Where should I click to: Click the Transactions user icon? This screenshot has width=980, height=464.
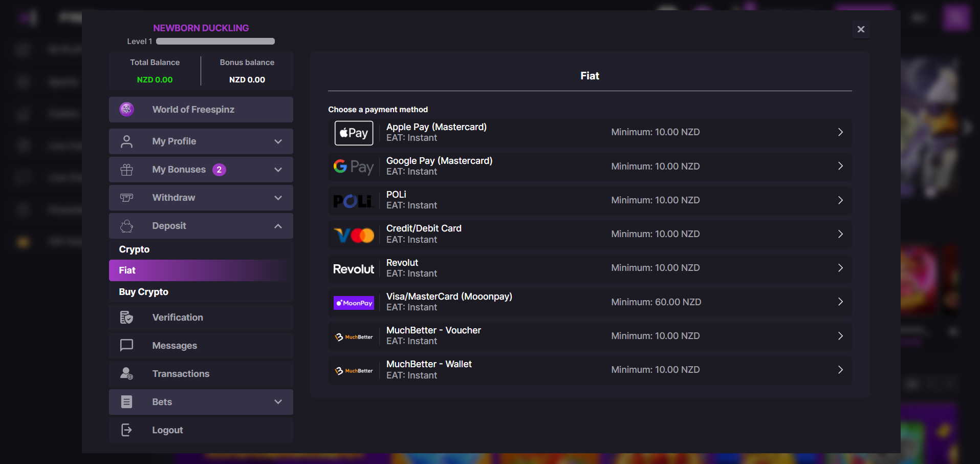(x=126, y=373)
